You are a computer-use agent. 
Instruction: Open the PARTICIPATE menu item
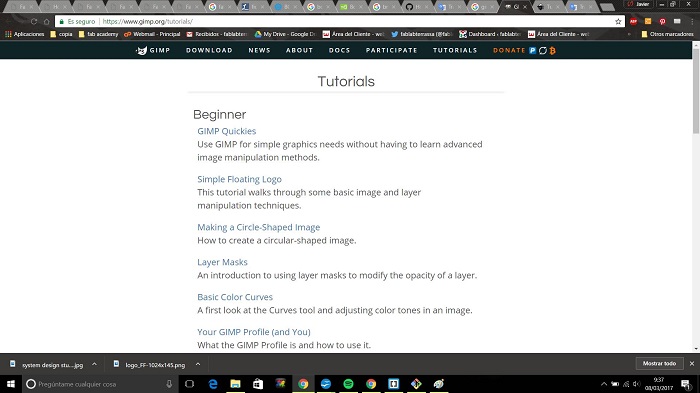[x=392, y=50]
